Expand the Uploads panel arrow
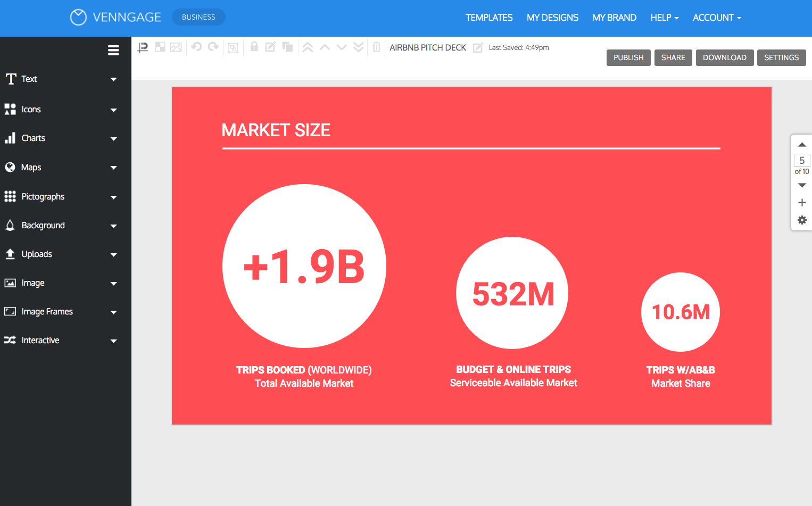812x506 pixels. point(113,255)
